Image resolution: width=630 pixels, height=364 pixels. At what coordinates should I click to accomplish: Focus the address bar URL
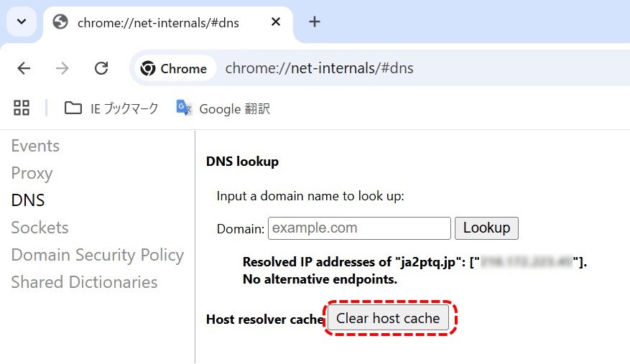coord(319,68)
